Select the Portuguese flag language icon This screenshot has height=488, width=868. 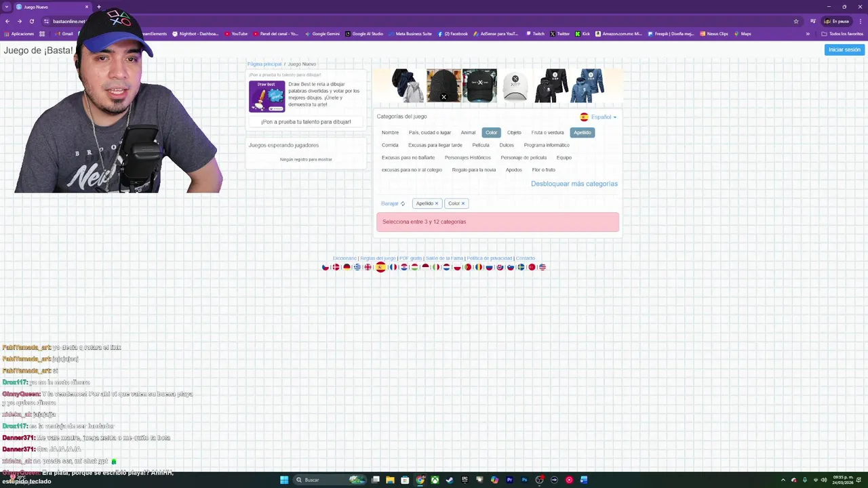(x=468, y=267)
